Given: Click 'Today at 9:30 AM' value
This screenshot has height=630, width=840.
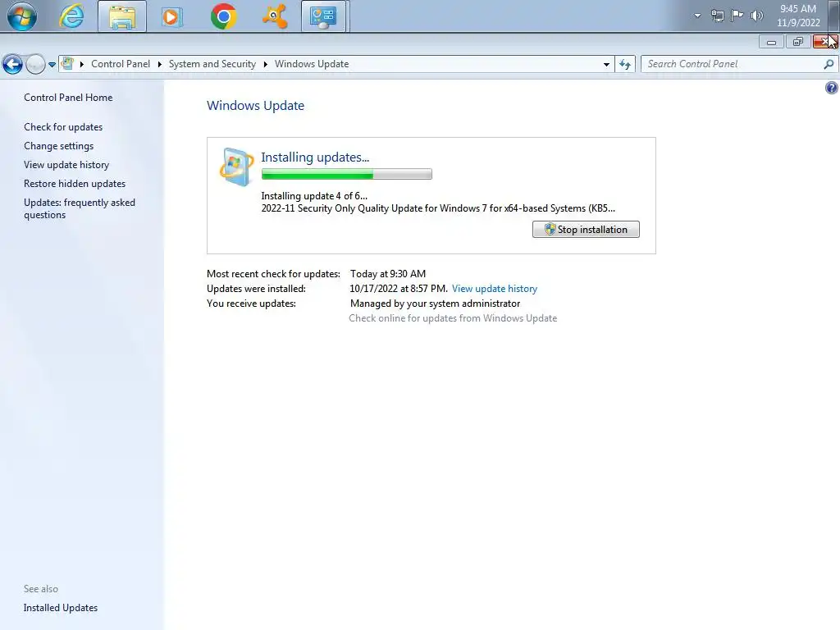Looking at the screenshot, I should click(x=388, y=274).
